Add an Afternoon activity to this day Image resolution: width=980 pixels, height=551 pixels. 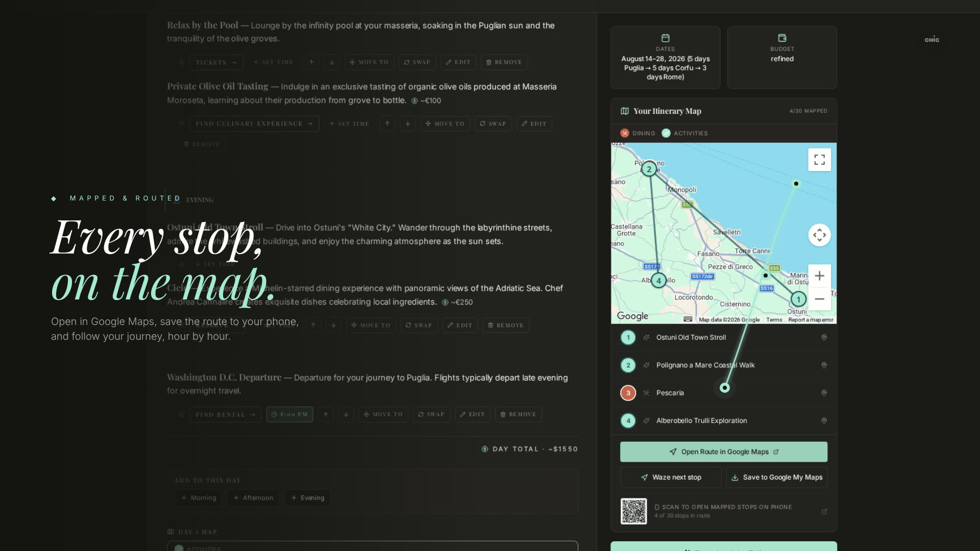click(x=253, y=498)
